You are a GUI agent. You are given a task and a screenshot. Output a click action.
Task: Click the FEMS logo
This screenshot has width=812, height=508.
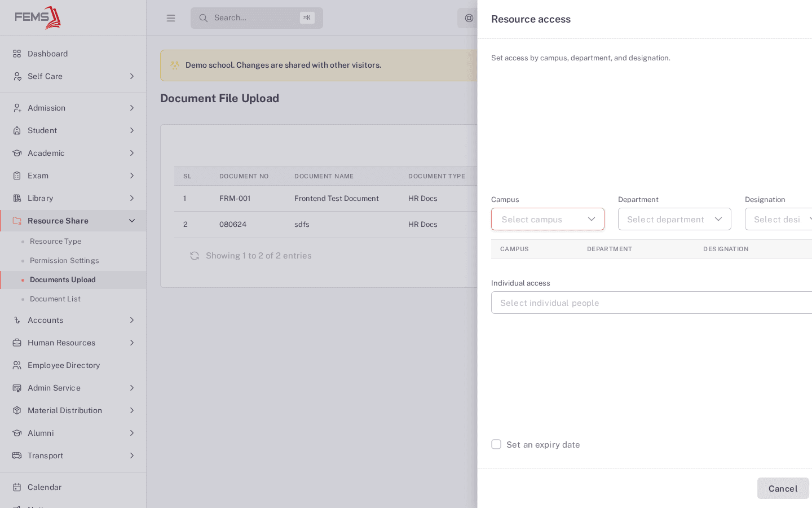[38, 17]
